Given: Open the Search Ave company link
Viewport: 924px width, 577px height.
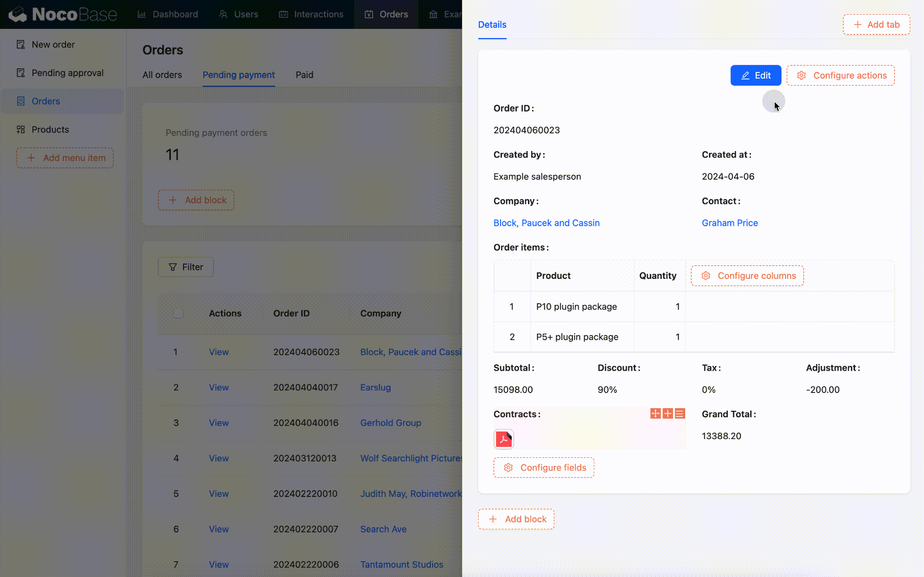Looking at the screenshot, I should [x=383, y=529].
